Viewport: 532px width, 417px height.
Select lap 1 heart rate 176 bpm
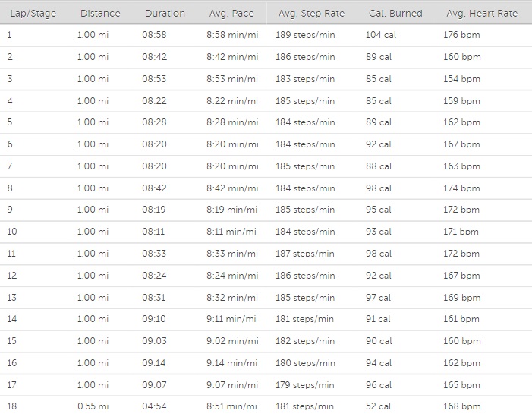[x=461, y=35]
